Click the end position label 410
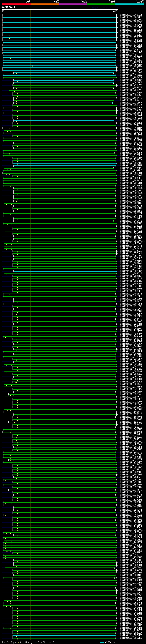This screenshot has width=146, height=644. [115, 11]
